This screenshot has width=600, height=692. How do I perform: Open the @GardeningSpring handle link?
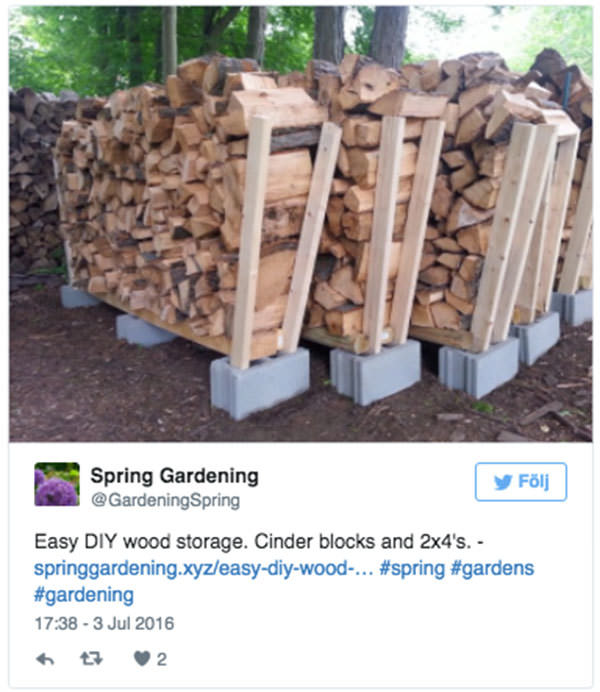click(x=165, y=500)
